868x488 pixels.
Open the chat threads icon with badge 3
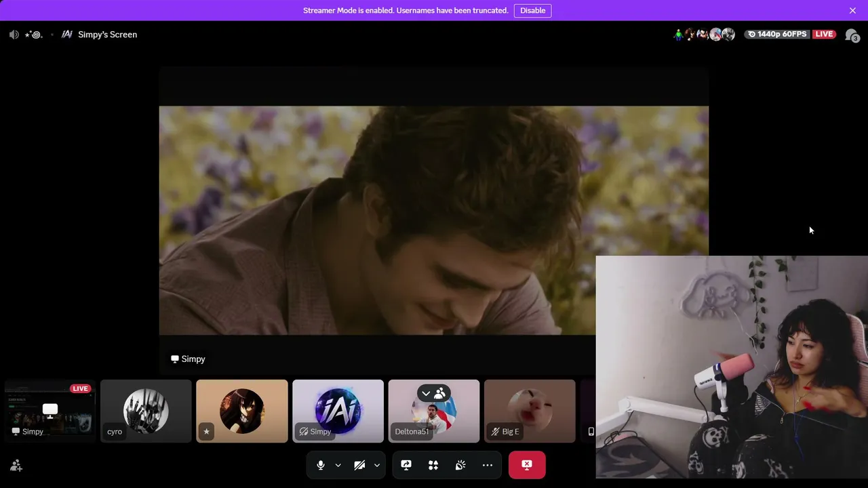tap(852, 35)
